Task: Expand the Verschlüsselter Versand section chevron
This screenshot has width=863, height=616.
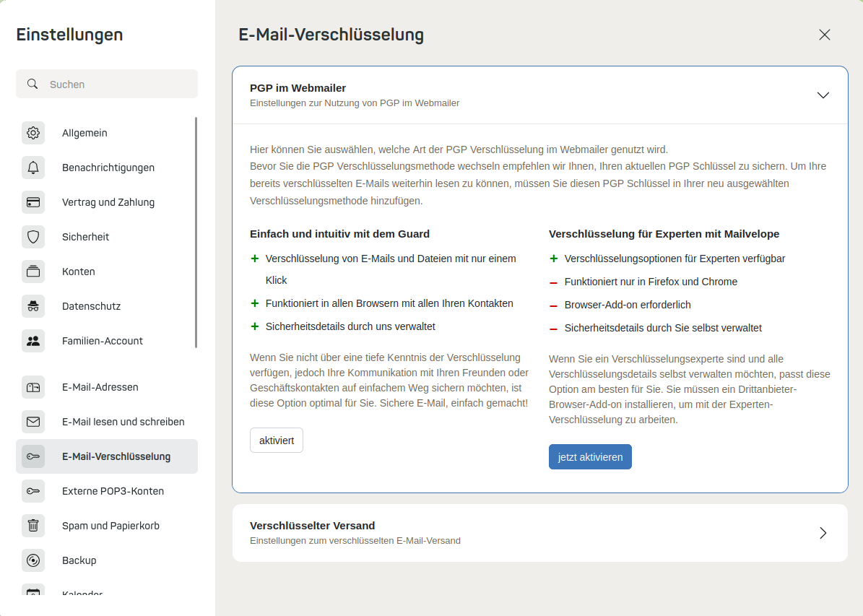Action: pos(823,533)
